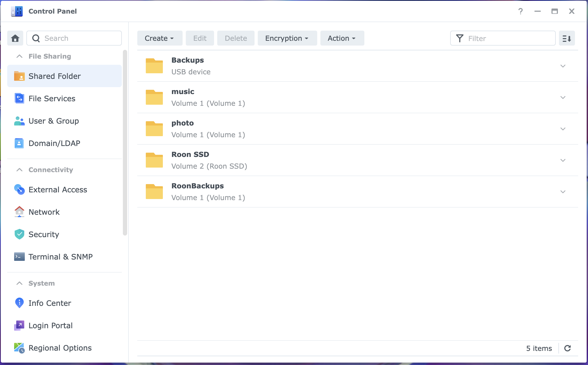Expand details for RoonBackups folder
This screenshot has height=365, width=588.
[563, 192]
